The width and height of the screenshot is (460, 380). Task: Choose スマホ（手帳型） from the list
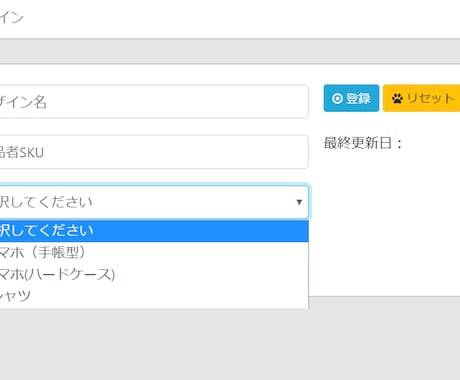click(x=154, y=253)
